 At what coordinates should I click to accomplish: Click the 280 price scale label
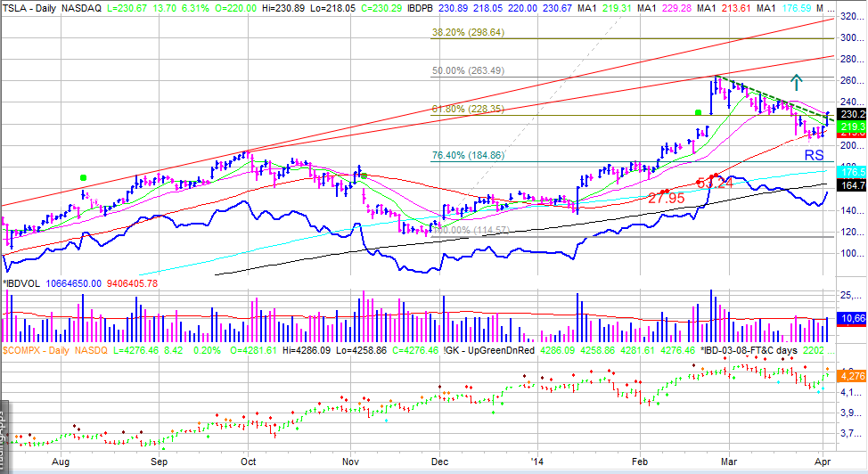click(x=853, y=59)
